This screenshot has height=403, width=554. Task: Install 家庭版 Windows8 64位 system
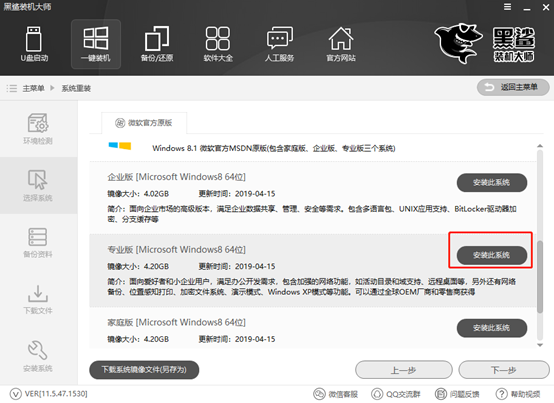pos(492,328)
